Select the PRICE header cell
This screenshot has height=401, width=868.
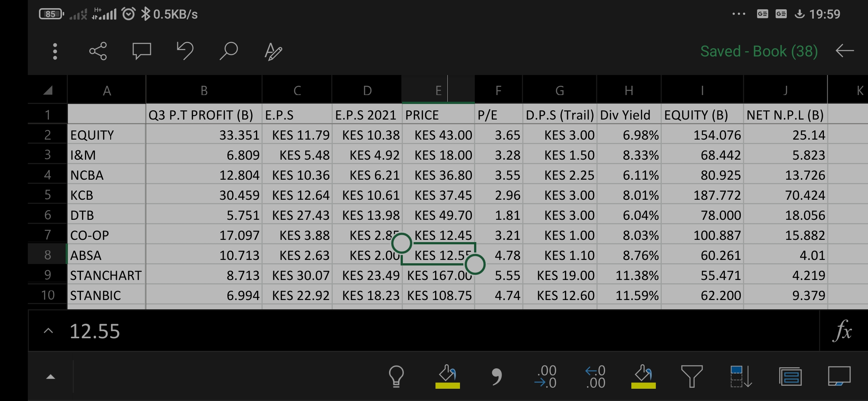438,115
